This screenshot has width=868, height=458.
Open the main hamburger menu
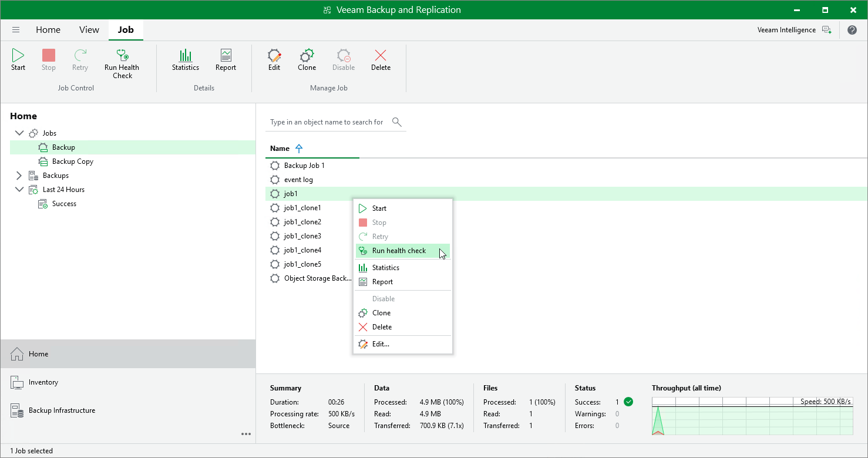(15, 29)
